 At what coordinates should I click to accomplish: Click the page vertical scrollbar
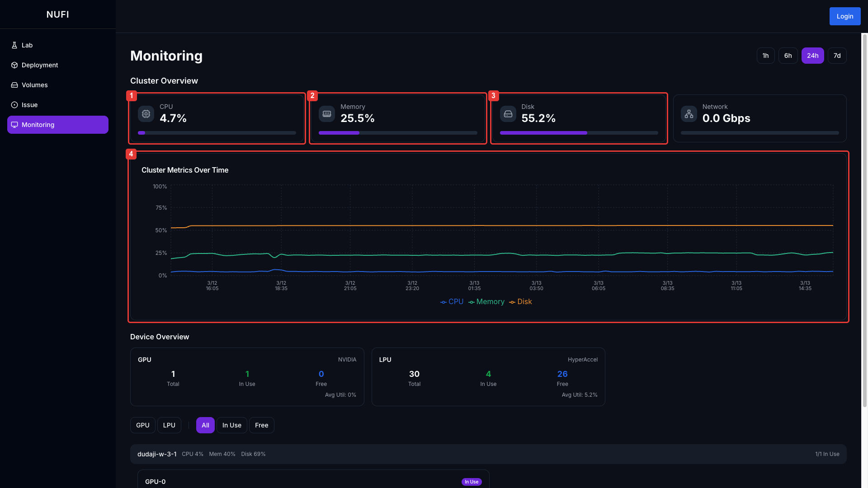pos(864,220)
